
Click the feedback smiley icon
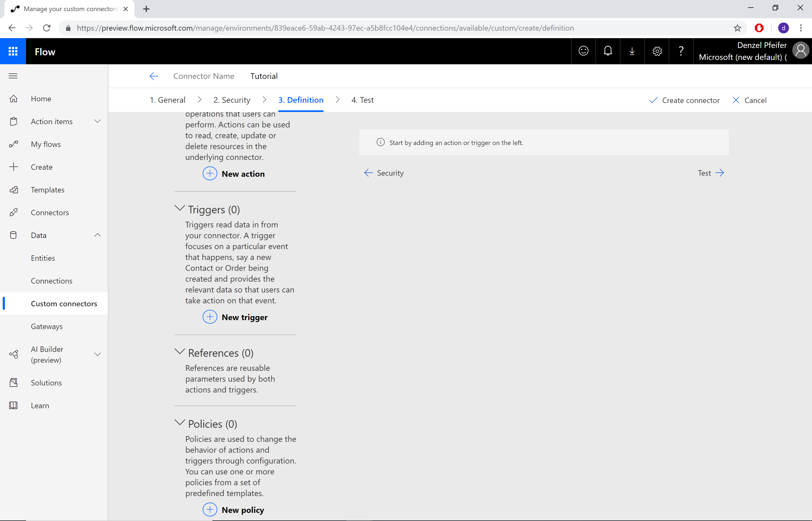pyautogui.click(x=584, y=52)
